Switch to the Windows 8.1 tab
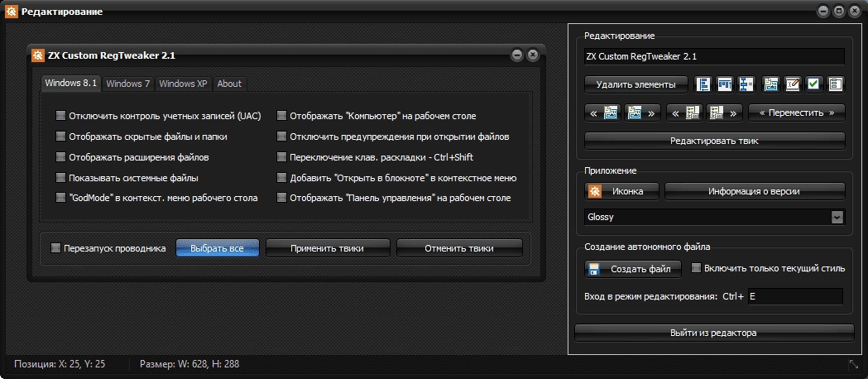 (x=71, y=84)
